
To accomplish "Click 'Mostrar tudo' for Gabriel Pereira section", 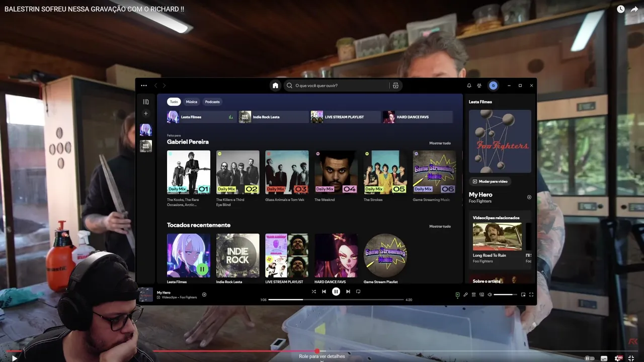I will click(440, 143).
